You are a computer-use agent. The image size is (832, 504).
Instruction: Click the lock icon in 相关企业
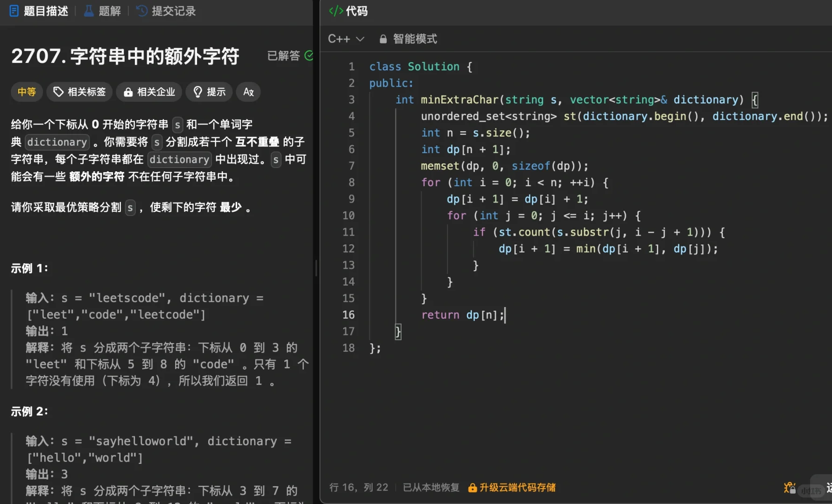tap(127, 92)
